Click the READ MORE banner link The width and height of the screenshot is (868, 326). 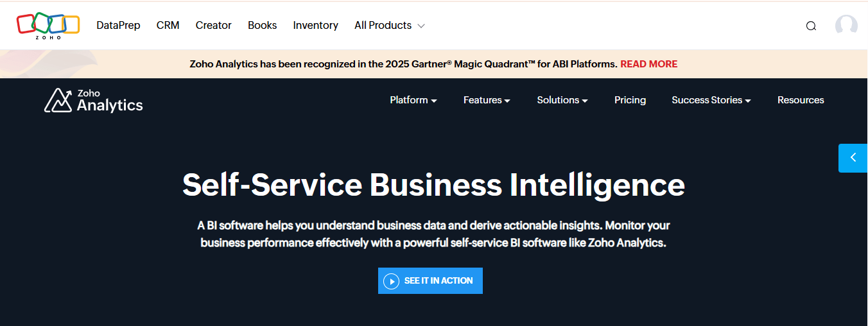click(648, 64)
